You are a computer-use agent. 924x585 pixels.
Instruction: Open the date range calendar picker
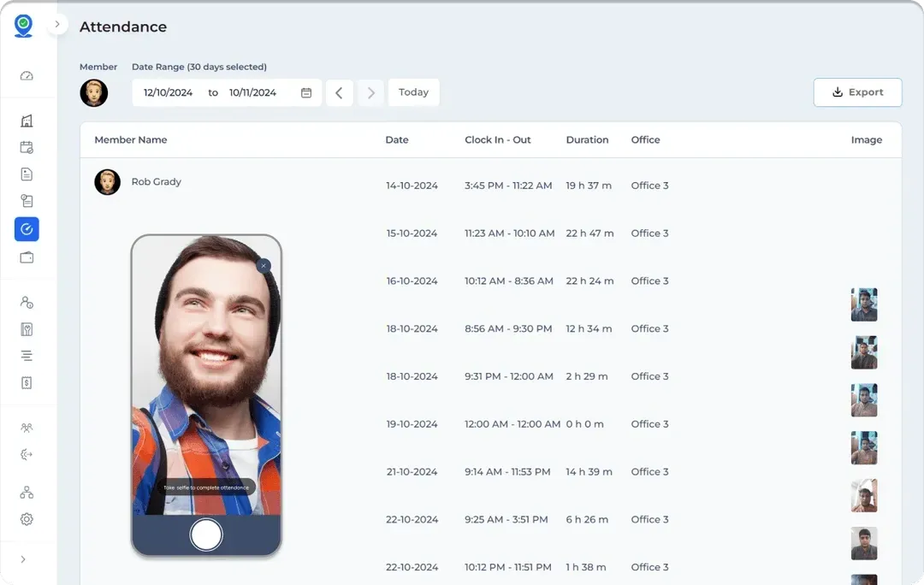coord(306,92)
